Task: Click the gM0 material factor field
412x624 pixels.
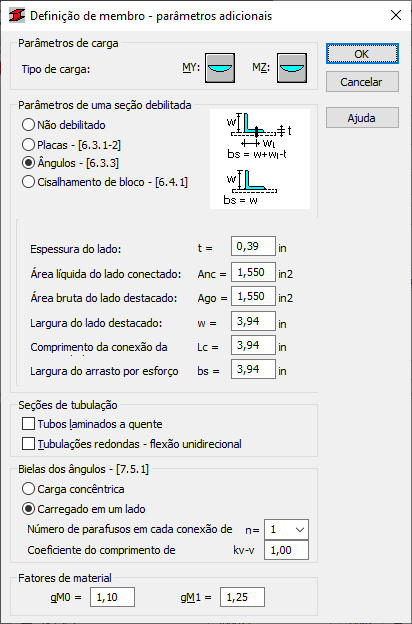Action: [x=112, y=597]
